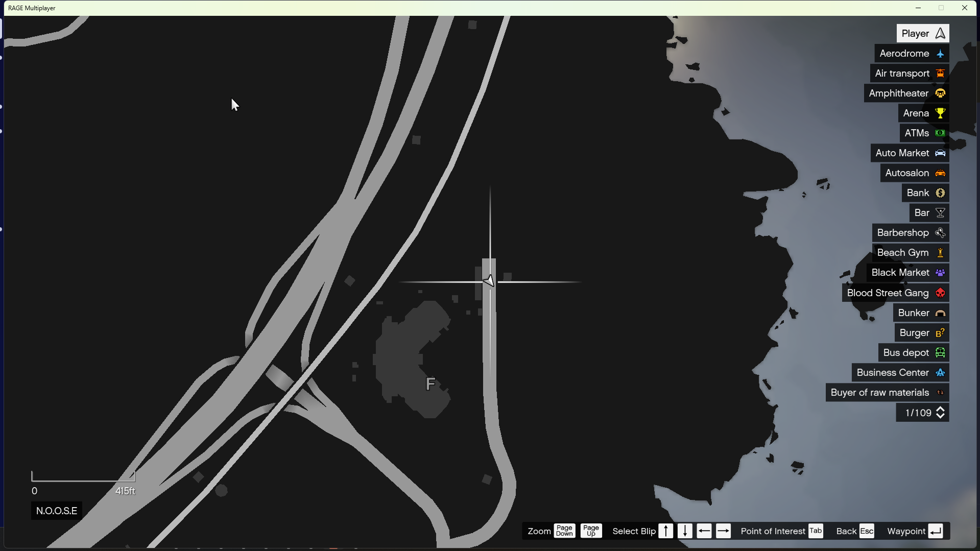
Task: Click the Select Blip right arrow key
Action: (x=723, y=531)
